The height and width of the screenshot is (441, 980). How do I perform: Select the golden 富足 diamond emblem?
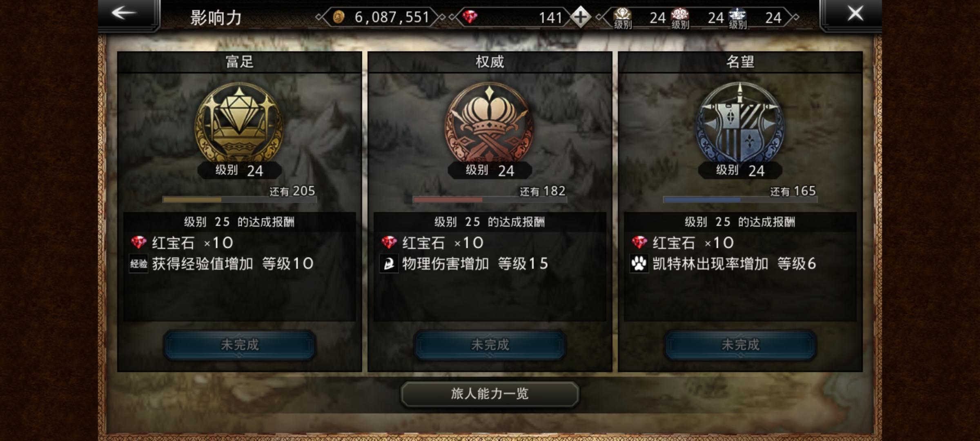pyautogui.click(x=239, y=122)
